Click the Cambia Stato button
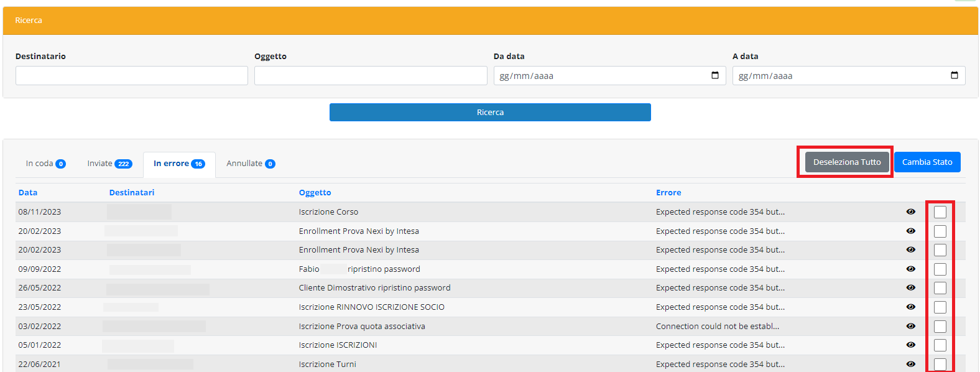Screen dimensions: 980x372 click(927, 162)
